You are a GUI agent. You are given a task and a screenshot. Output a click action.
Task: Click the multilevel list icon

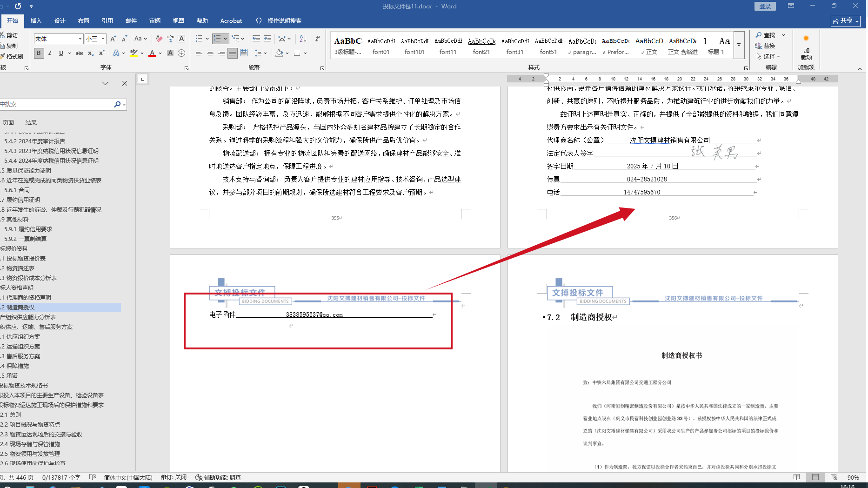(236, 39)
